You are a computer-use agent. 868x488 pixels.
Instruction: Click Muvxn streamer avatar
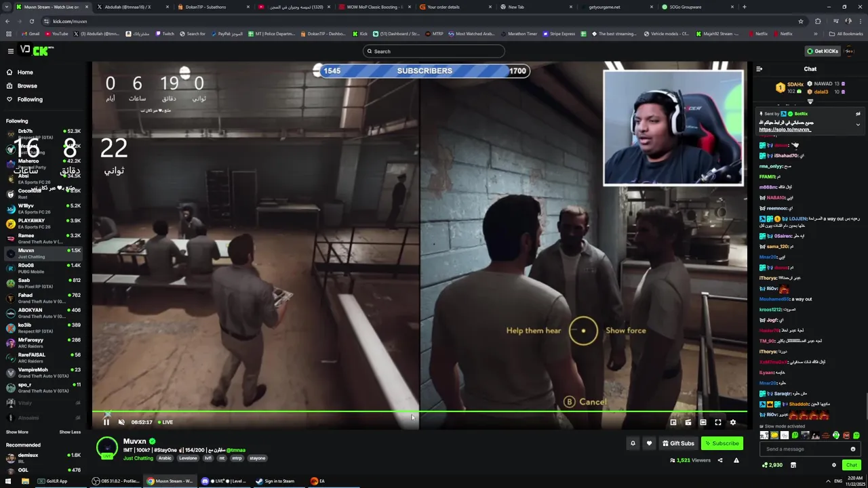click(106, 449)
